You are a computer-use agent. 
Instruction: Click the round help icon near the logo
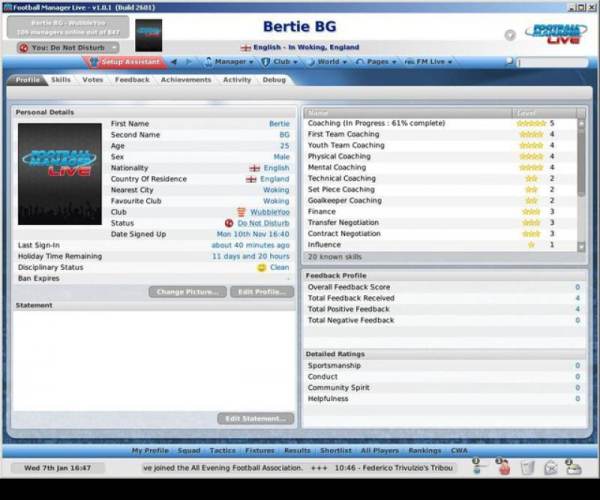tap(510, 35)
